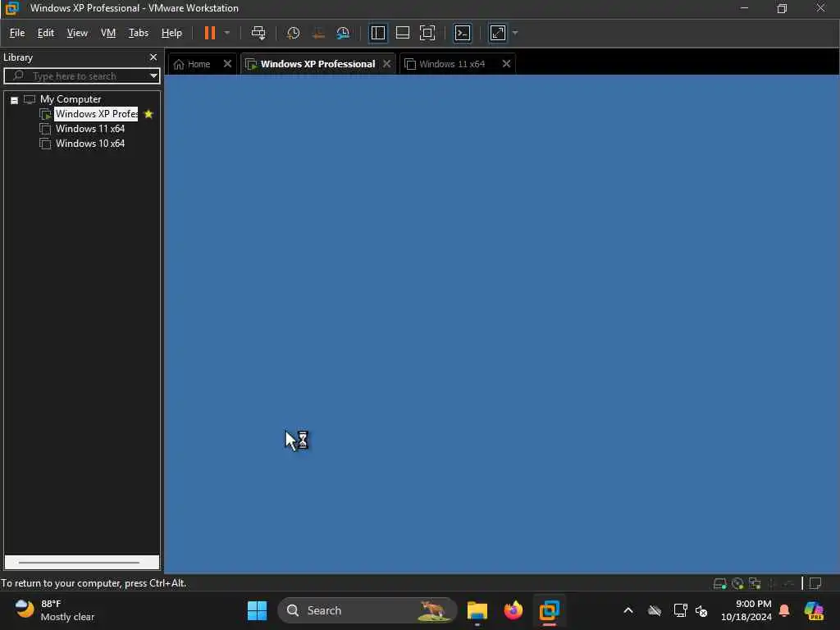Image resolution: width=840 pixels, height=630 pixels.
Task: Toggle the console view button
Action: (463, 33)
